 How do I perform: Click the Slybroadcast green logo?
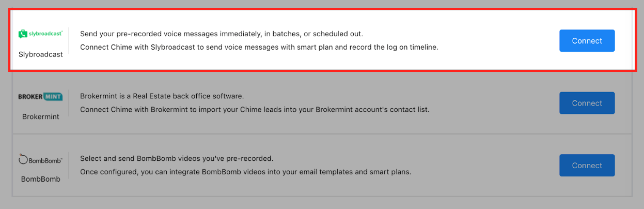[x=40, y=34]
